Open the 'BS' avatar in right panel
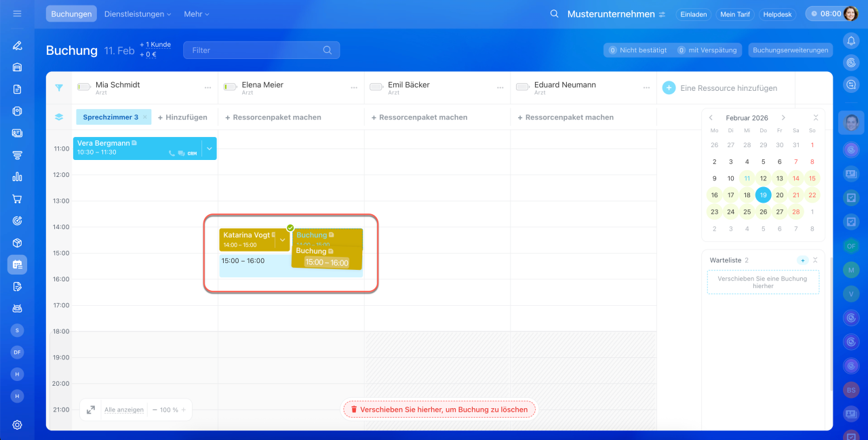The height and width of the screenshot is (440, 868). 851,390
